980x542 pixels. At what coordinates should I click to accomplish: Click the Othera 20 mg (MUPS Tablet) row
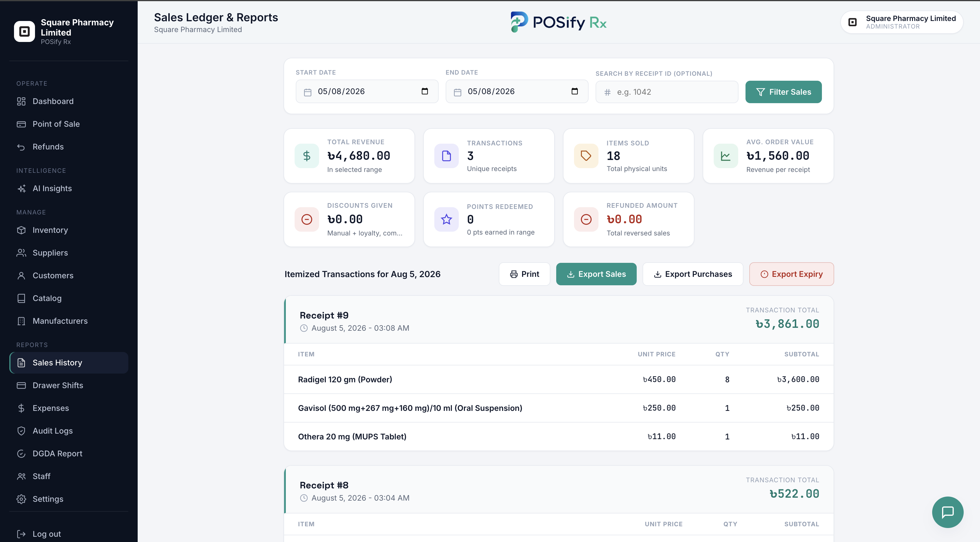[x=559, y=436]
